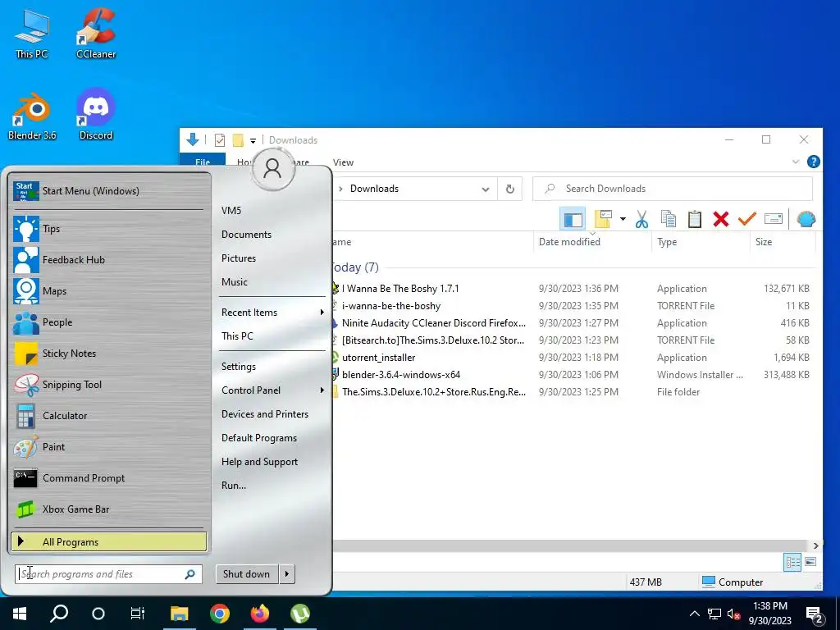Open Chrome from the taskbar

pos(220,614)
